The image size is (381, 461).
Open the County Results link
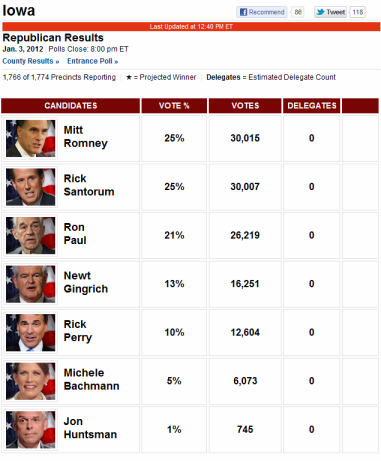tap(31, 61)
